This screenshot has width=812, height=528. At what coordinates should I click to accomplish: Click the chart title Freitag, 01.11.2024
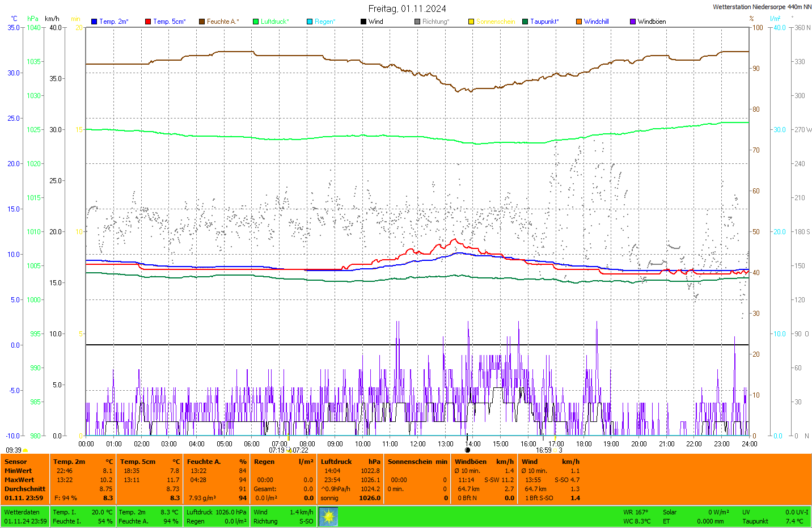point(407,9)
